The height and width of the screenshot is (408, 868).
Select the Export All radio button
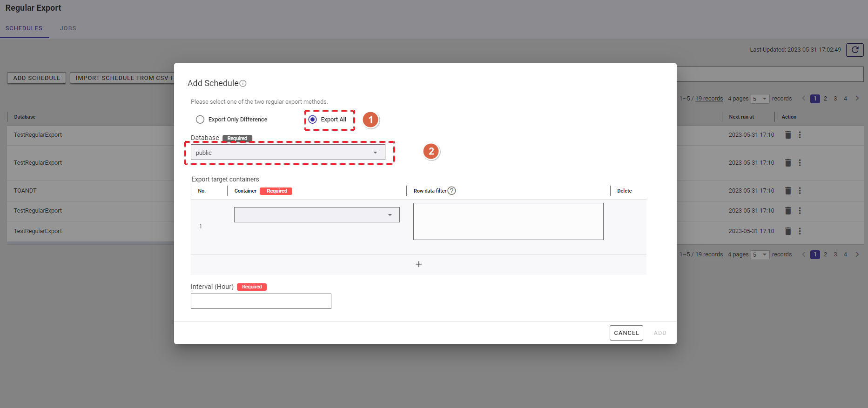[x=313, y=120]
